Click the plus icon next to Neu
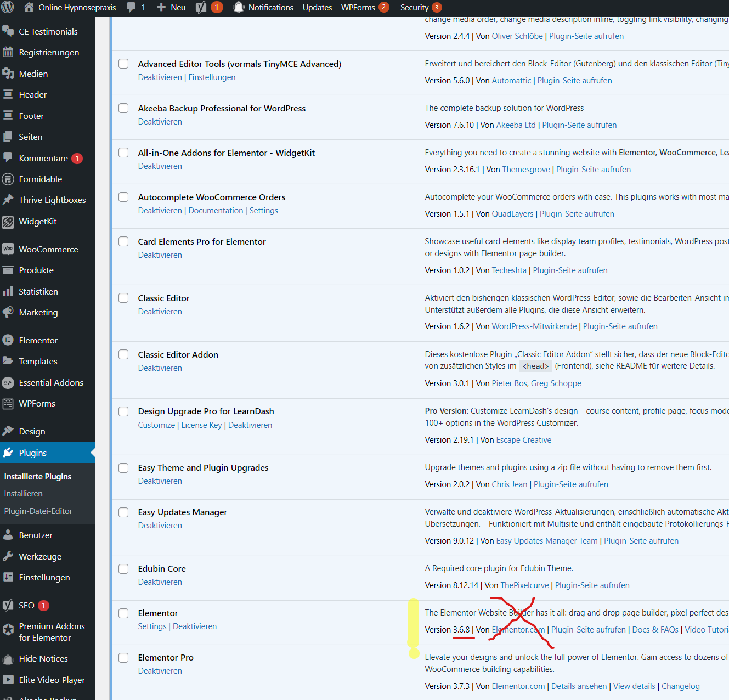729x700 pixels. tap(161, 7)
